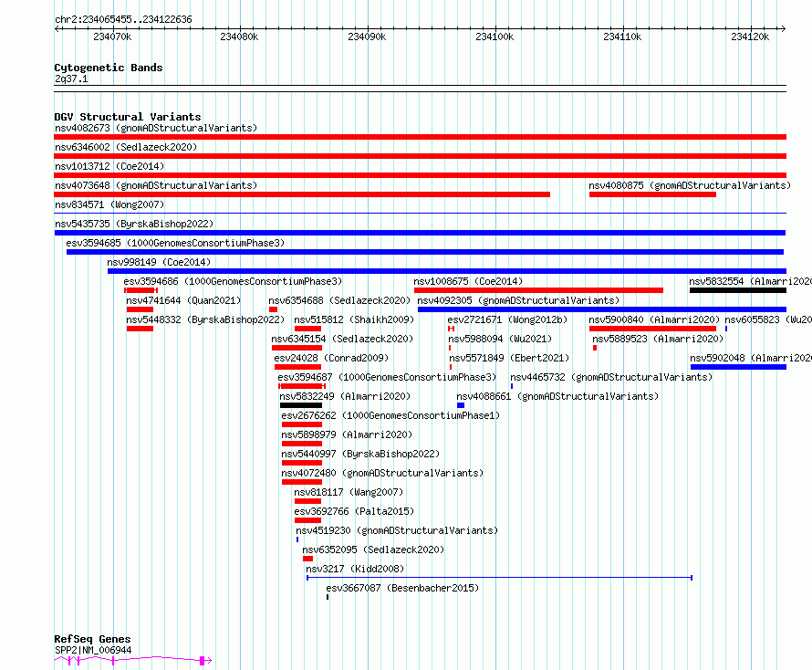Click the SPP2 gene exon glyph
812x670 pixels.
pyautogui.click(x=203, y=661)
